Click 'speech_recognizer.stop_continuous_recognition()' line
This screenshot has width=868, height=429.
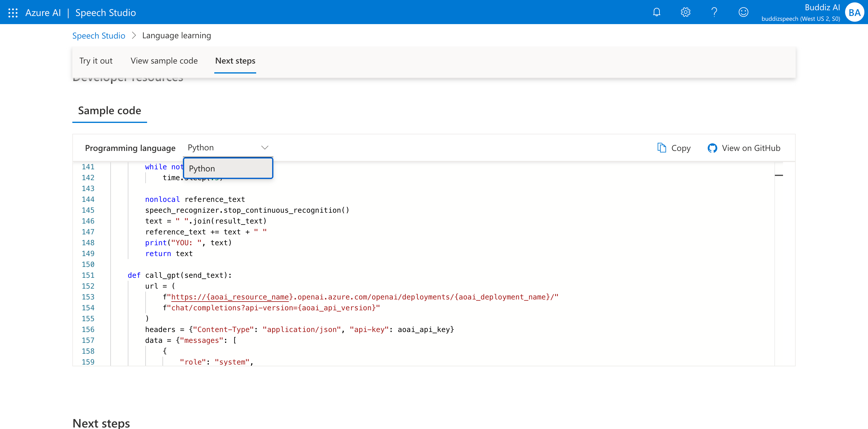[x=247, y=210]
